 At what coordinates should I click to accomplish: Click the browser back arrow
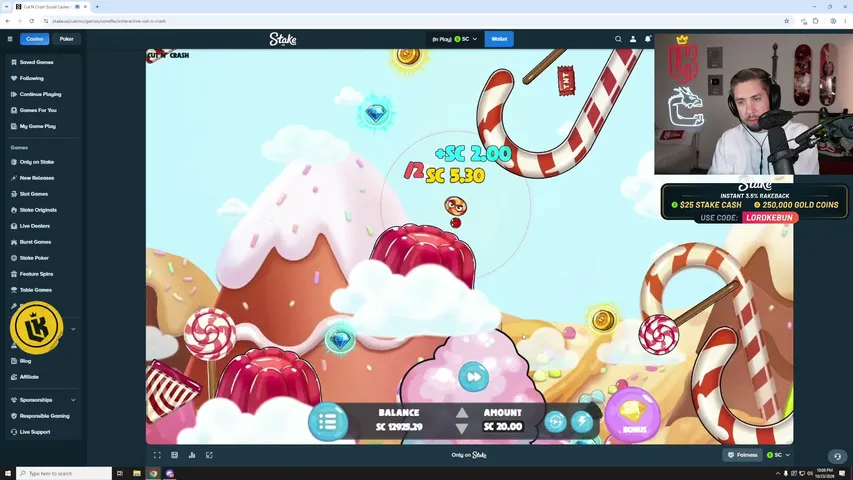tap(8, 21)
